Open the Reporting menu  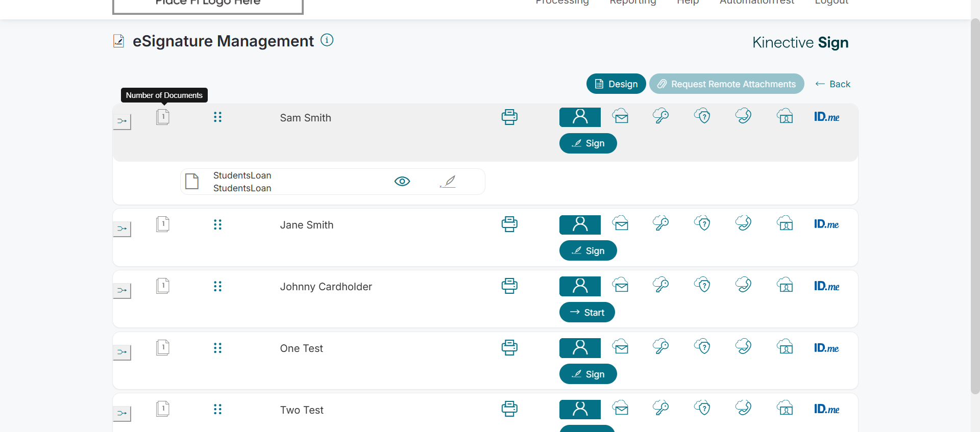tap(633, 3)
